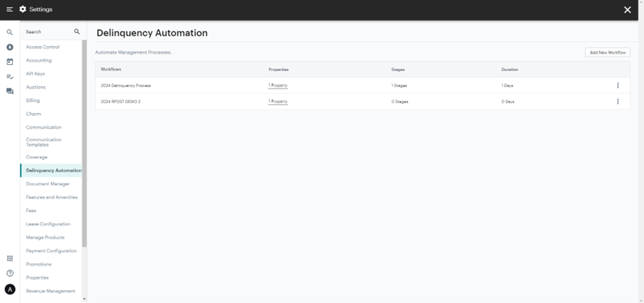
Task: Open the task checklist icon in left rail
Action: coord(9,76)
